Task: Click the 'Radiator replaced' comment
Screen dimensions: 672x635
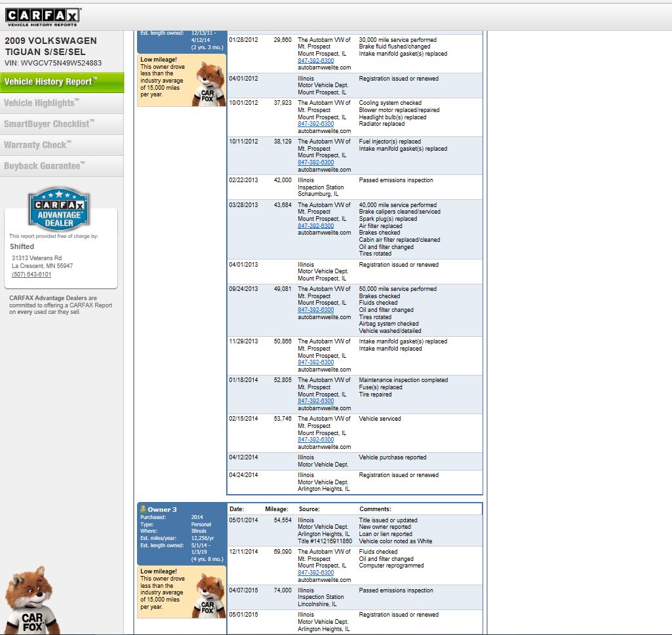Action: (382, 124)
